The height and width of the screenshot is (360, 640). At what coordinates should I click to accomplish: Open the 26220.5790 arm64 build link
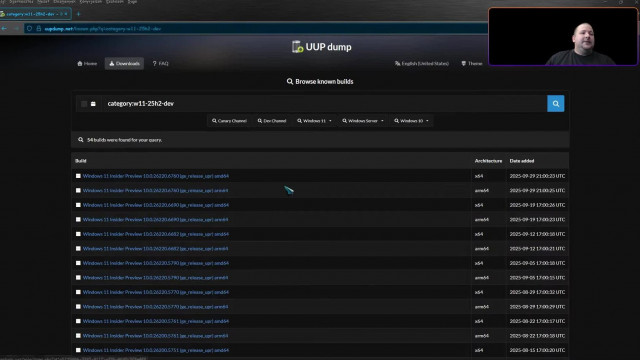(x=155, y=278)
